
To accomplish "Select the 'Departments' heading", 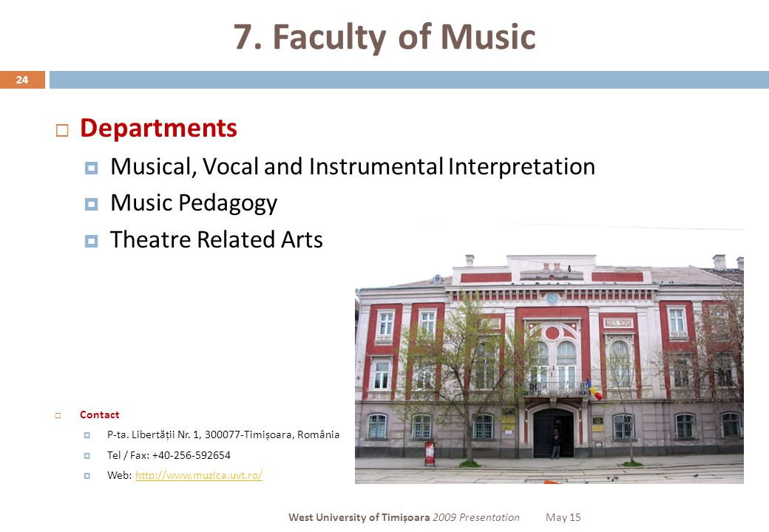I will 158,129.
